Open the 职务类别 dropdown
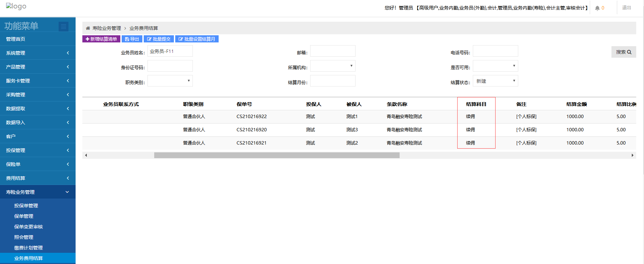This screenshot has width=644, height=264. click(170, 81)
